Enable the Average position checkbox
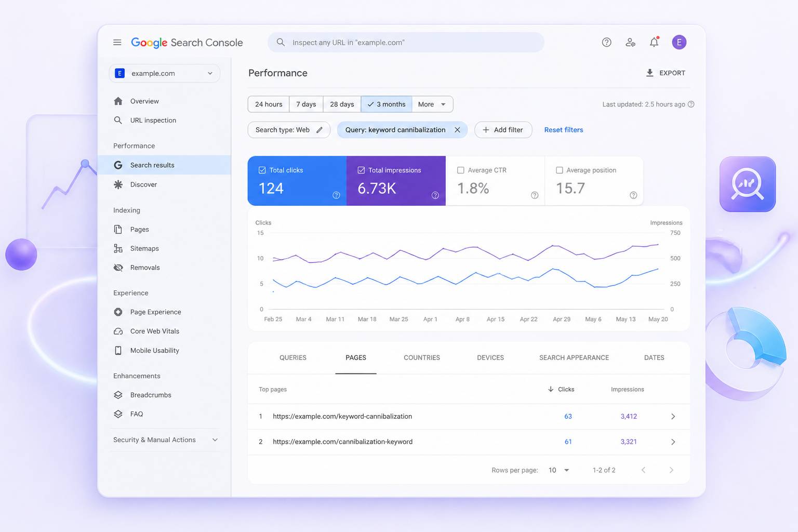 560,170
